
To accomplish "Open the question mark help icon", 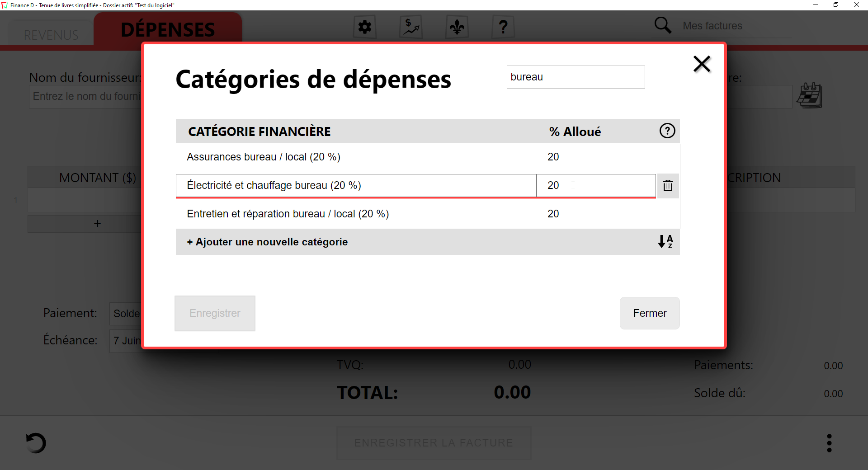I will coord(503,27).
